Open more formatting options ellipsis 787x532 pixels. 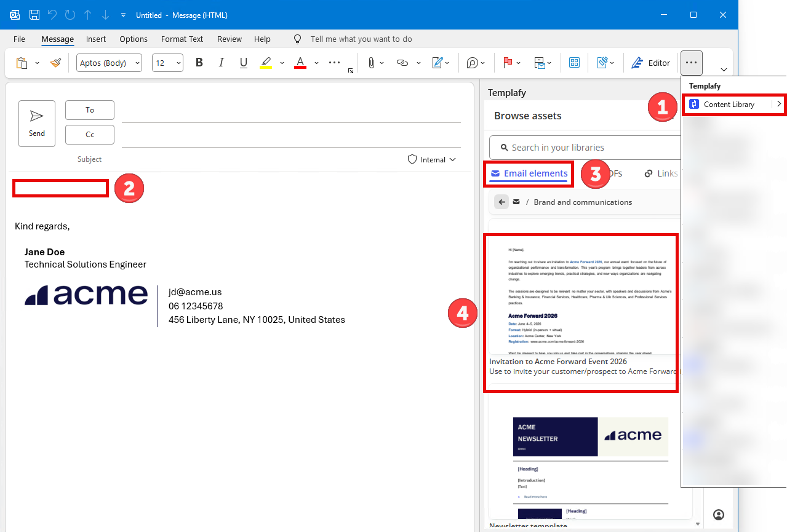[334, 63]
